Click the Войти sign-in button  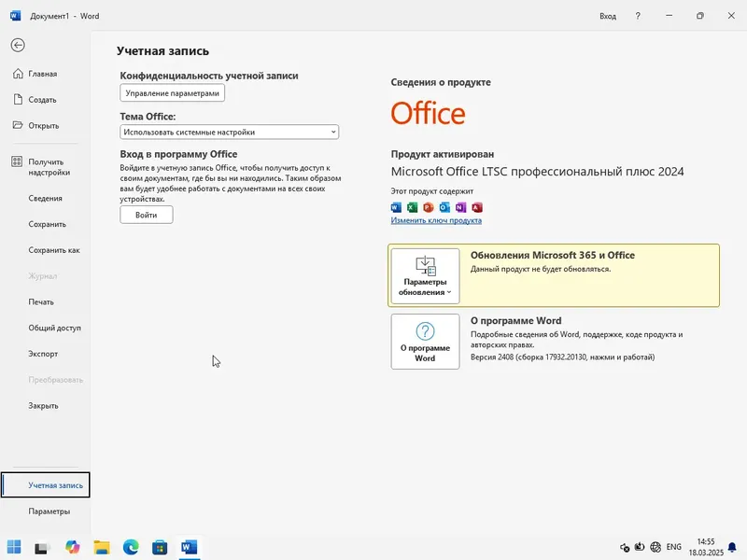click(146, 214)
